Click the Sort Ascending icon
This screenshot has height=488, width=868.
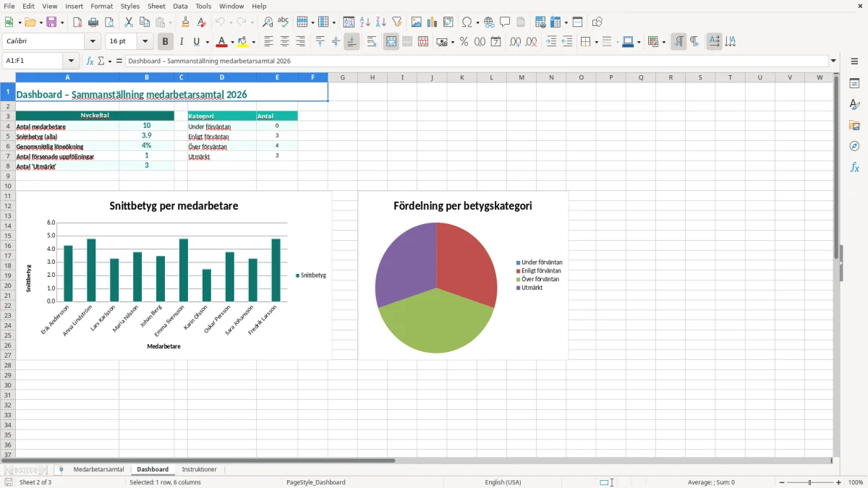[x=365, y=22]
